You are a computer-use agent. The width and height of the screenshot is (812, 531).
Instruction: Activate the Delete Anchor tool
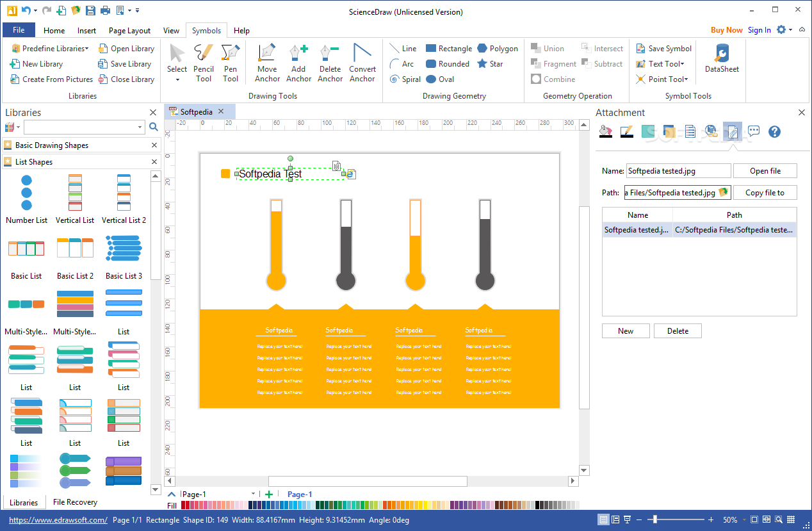[330, 63]
